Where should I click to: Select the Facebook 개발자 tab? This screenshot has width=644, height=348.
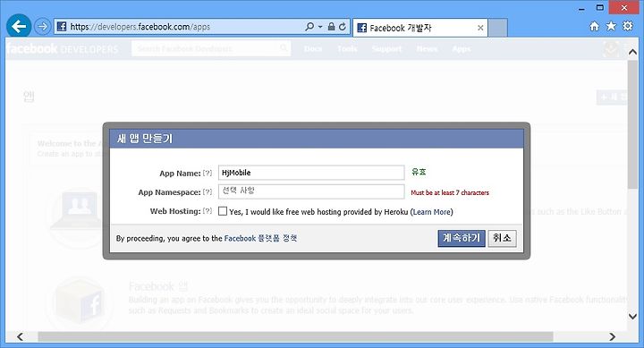(x=420, y=28)
